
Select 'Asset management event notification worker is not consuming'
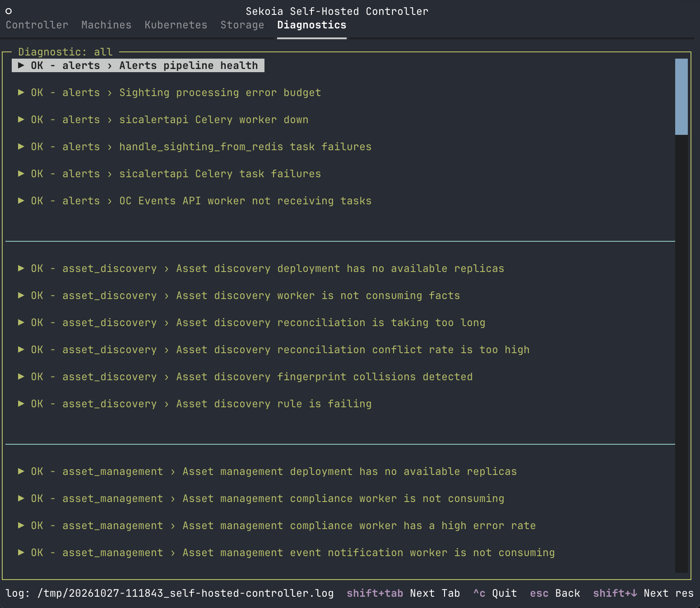pyautogui.click(x=286, y=553)
